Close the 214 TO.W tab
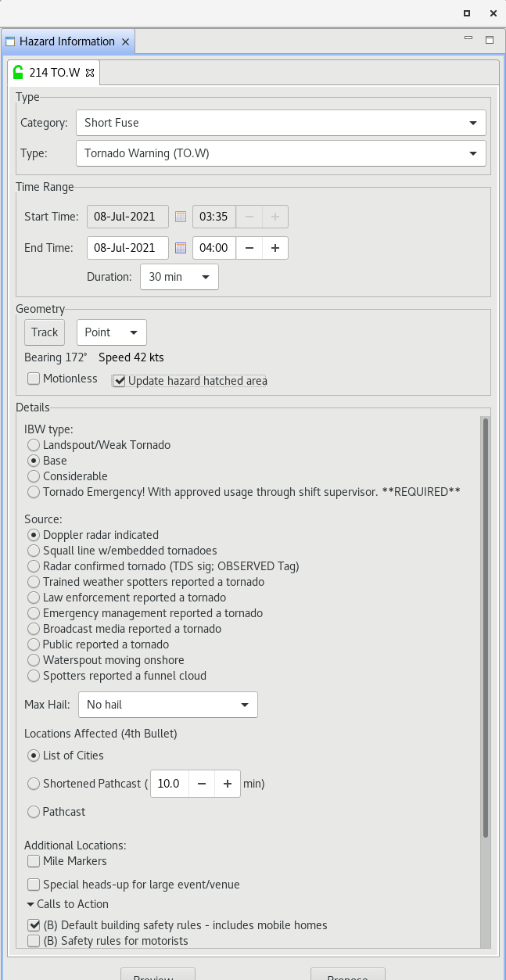 pyautogui.click(x=90, y=73)
